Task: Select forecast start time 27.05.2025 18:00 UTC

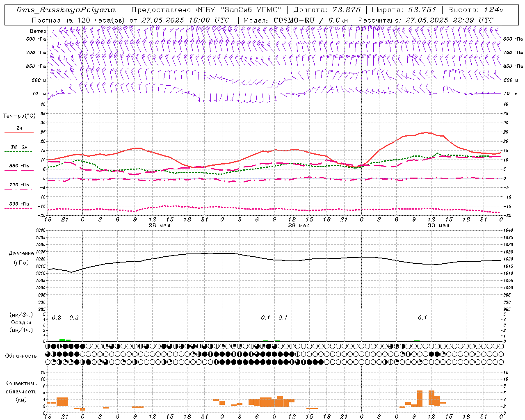Action: (185, 20)
